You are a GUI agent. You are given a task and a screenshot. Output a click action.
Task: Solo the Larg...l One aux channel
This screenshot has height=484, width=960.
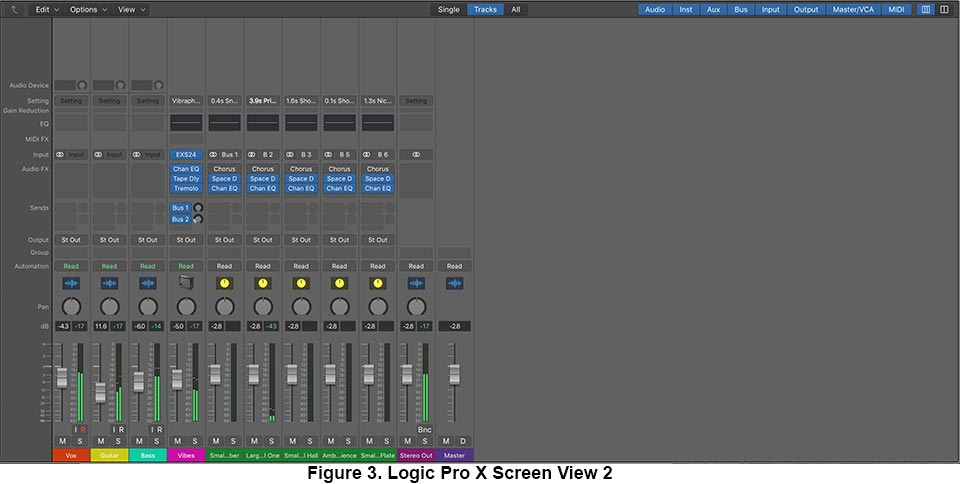pyautogui.click(x=272, y=441)
